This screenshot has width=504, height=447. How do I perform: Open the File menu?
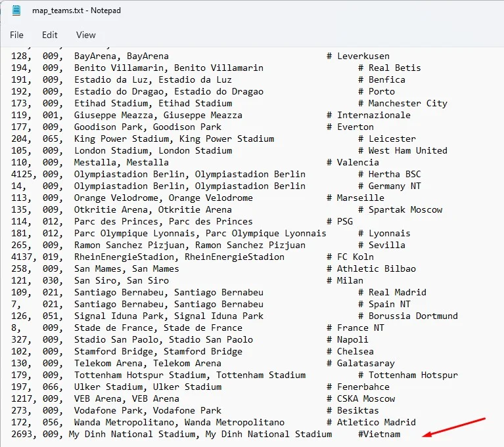[x=16, y=35]
